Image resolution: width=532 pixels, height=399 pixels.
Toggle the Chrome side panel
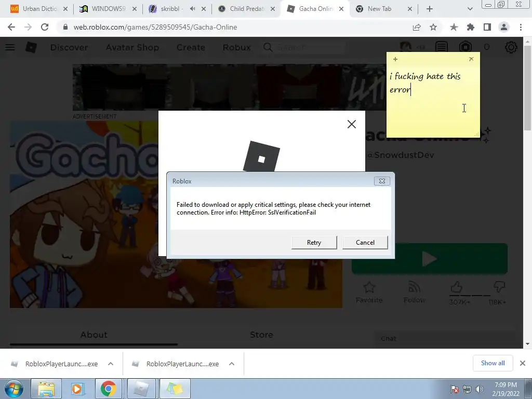coord(487,27)
